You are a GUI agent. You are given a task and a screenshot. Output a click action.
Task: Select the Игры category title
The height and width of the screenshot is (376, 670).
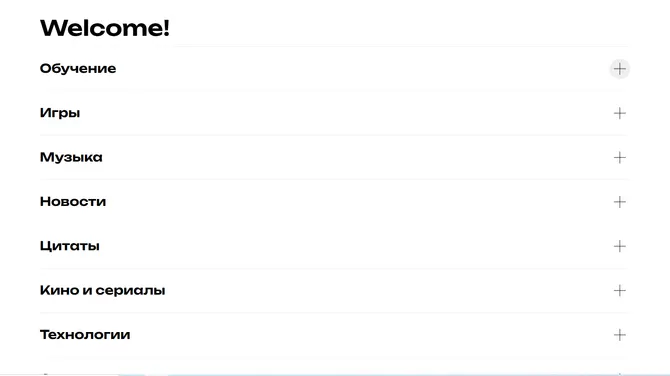pyautogui.click(x=60, y=113)
